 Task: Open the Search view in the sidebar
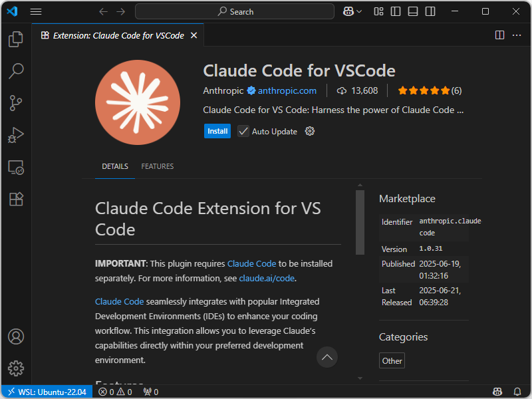(x=16, y=71)
